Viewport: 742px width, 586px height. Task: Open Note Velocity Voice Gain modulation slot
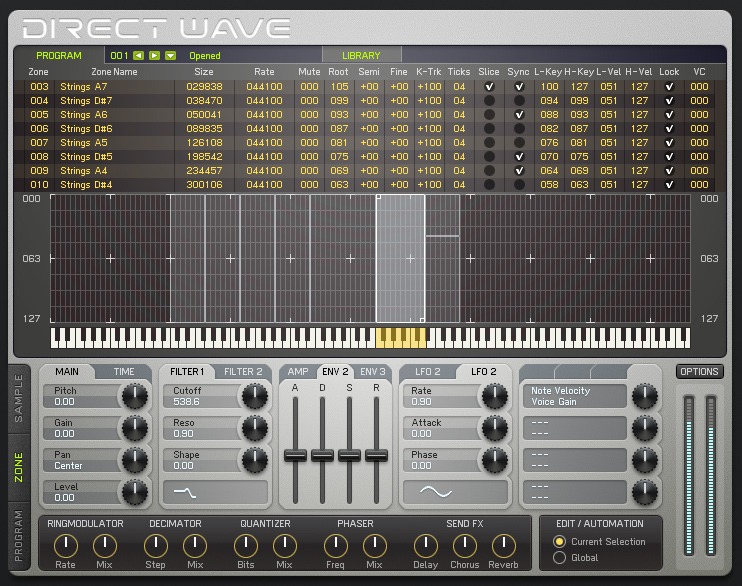574,396
